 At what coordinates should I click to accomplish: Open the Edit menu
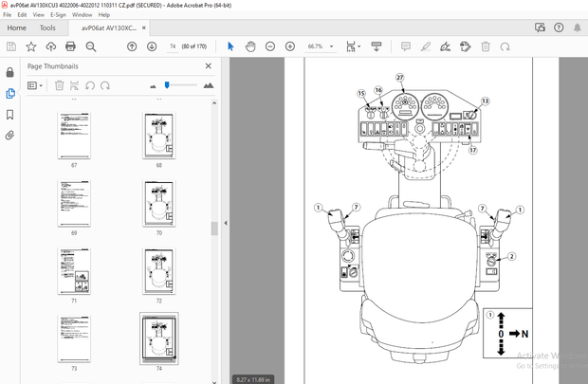(22, 14)
